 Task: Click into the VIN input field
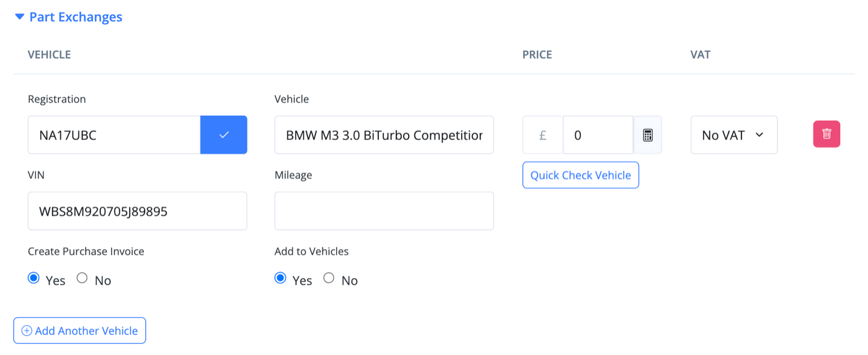[x=138, y=211]
